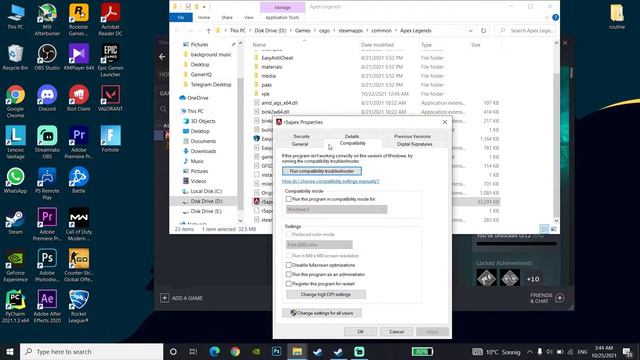
Task: Cancel the r5apex Properties dialog
Action: coord(396,332)
